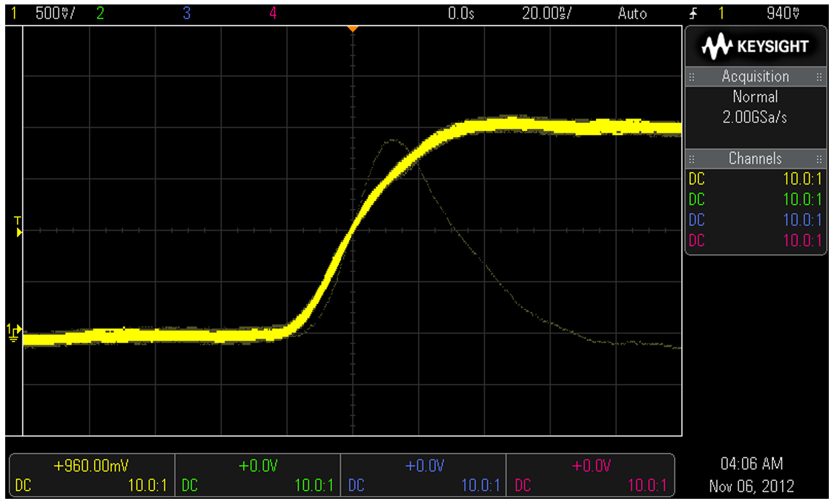Click the 500mV/ vertical scale readout
Viewport: 834px width, 504px height.
pos(56,13)
